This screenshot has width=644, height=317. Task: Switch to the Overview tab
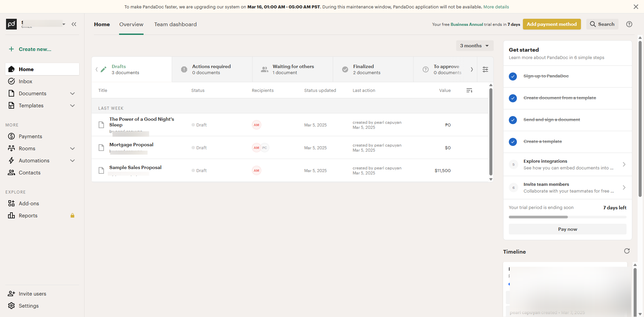point(131,24)
